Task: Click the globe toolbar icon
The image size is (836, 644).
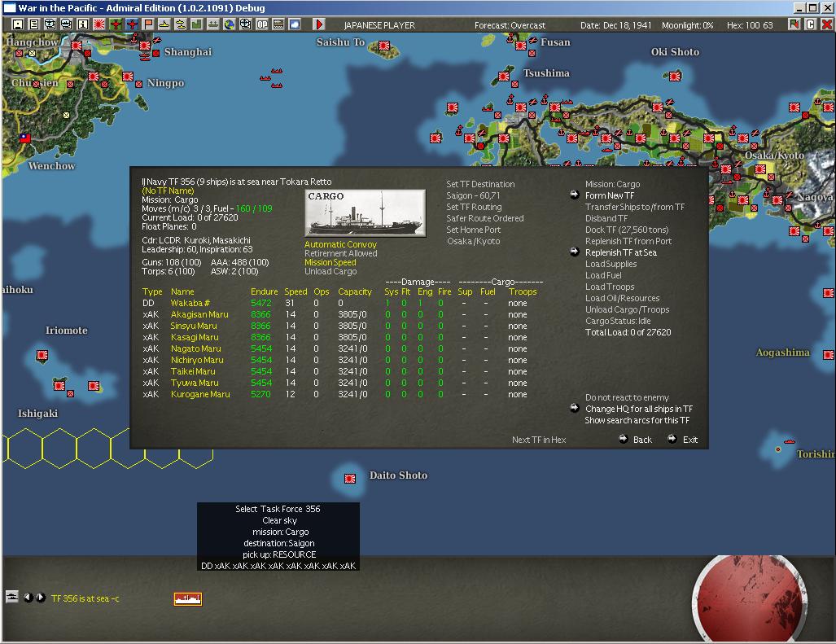Action: point(230,24)
